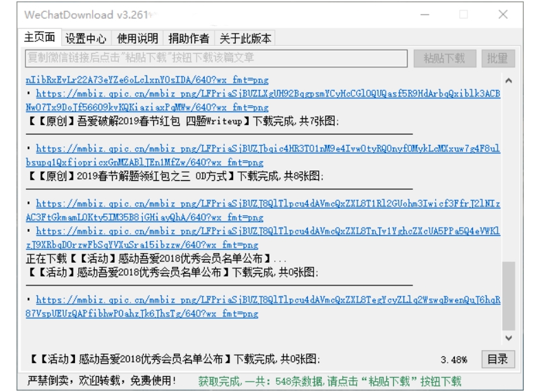Click the 3.48% progress value
Image resolution: width=543 pixels, height=392 pixels.
pos(454,360)
